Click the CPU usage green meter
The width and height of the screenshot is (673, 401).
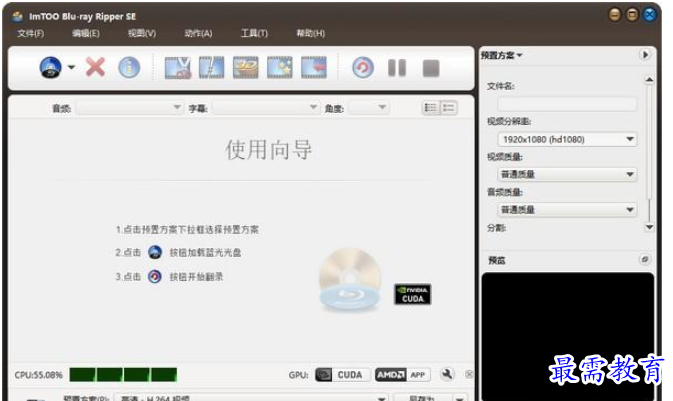pos(123,375)
